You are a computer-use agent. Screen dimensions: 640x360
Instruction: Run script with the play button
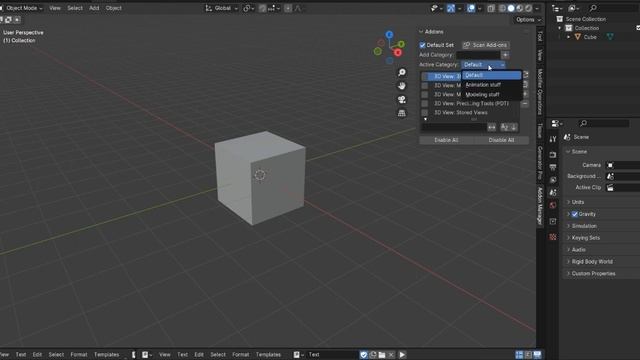pos(402,355)
